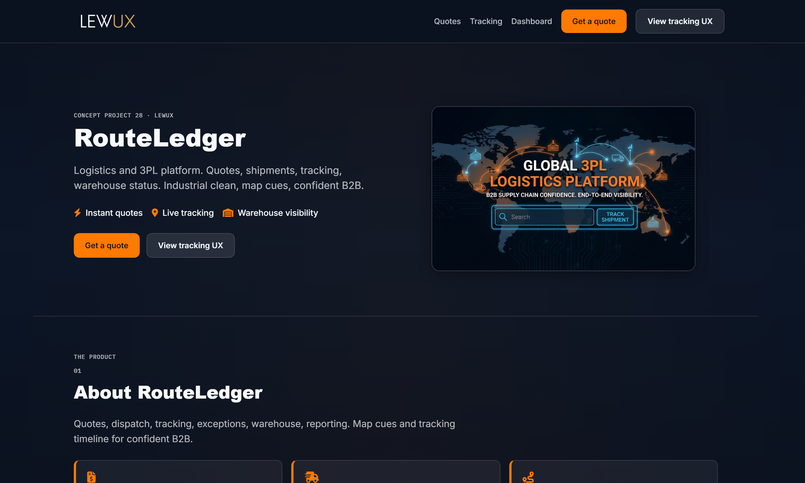
Task: Click the hero section View tracking UX button
Action: point(190,245)
